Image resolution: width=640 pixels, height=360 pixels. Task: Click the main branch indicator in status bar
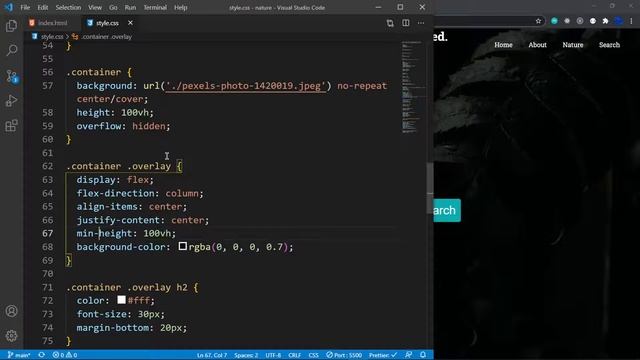coord(19,355)
